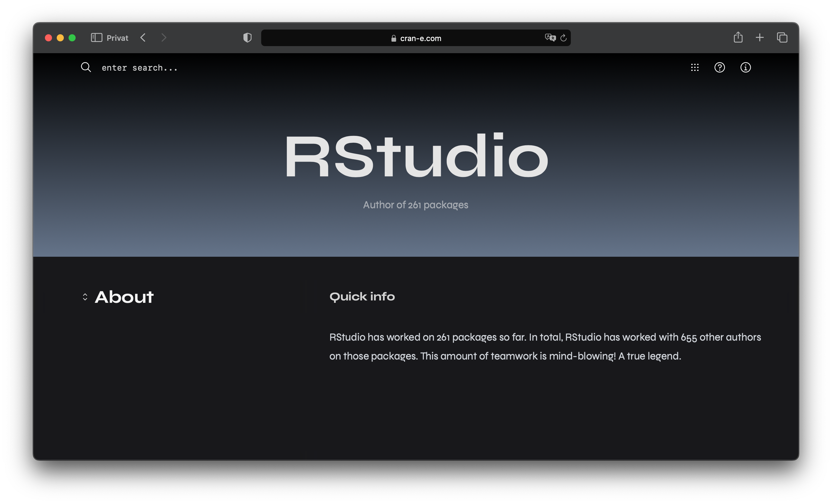Open privacy report shield icon
The height and width of the screenshot is (504, 832).
248,38
